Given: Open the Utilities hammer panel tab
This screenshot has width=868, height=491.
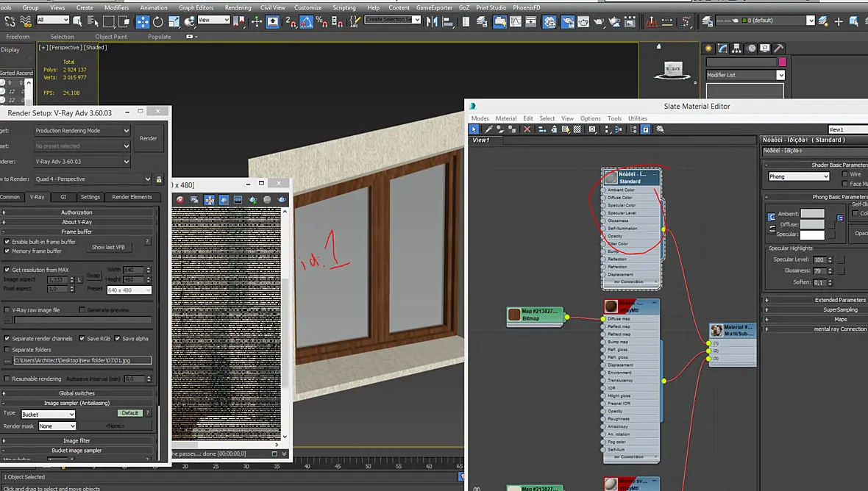Looking at the screenshot, I should 778,49.
